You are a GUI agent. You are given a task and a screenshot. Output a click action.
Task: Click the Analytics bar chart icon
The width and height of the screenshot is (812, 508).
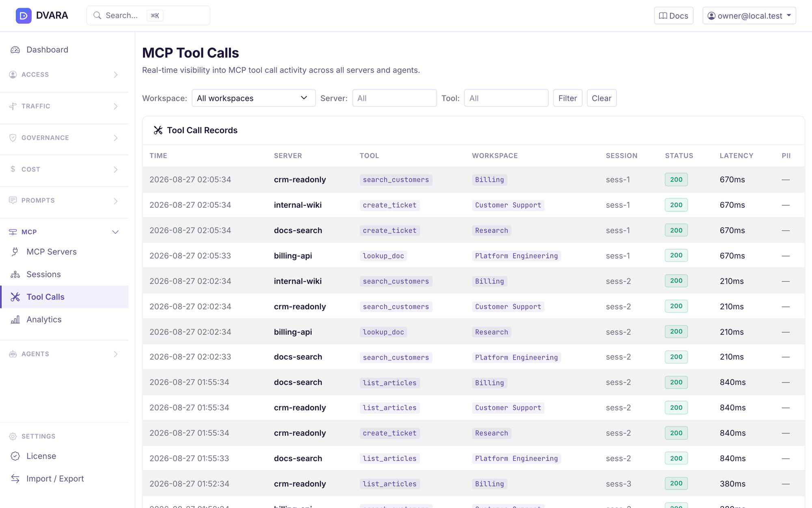point(15,319)
